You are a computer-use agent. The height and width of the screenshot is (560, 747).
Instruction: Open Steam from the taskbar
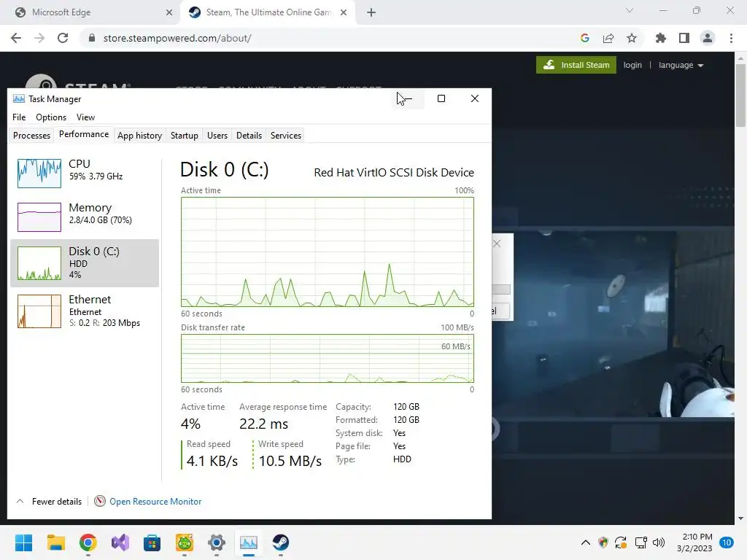pyautogui.click(x=281, y=542)
